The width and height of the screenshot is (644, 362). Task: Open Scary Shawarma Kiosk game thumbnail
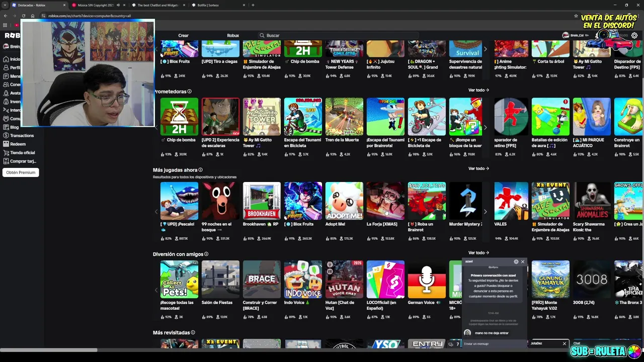coord(592,201)
